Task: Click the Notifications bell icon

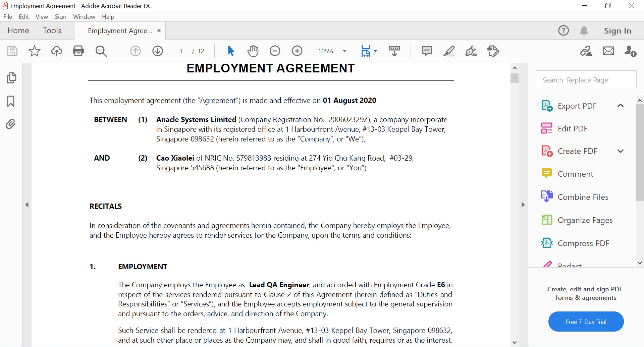Action: [584, 31]
